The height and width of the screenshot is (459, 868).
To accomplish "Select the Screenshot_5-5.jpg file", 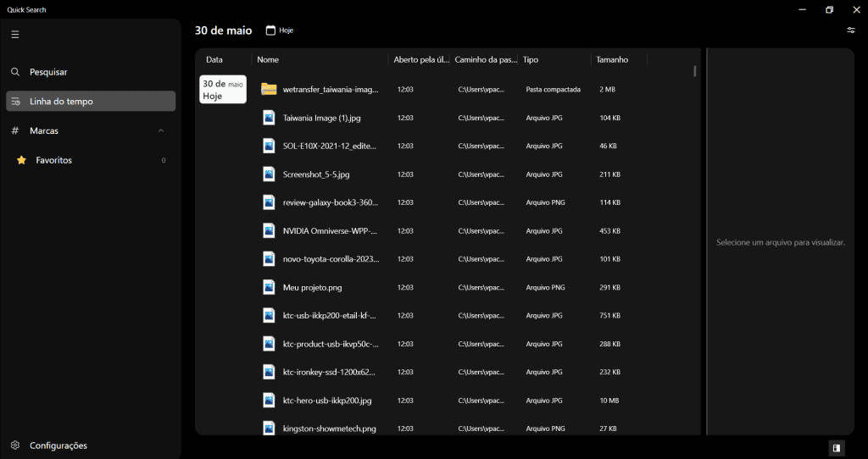I will click(316, 174).
